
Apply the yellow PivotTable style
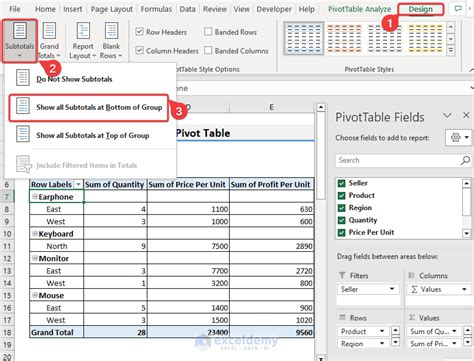click(x=425, y=38)
